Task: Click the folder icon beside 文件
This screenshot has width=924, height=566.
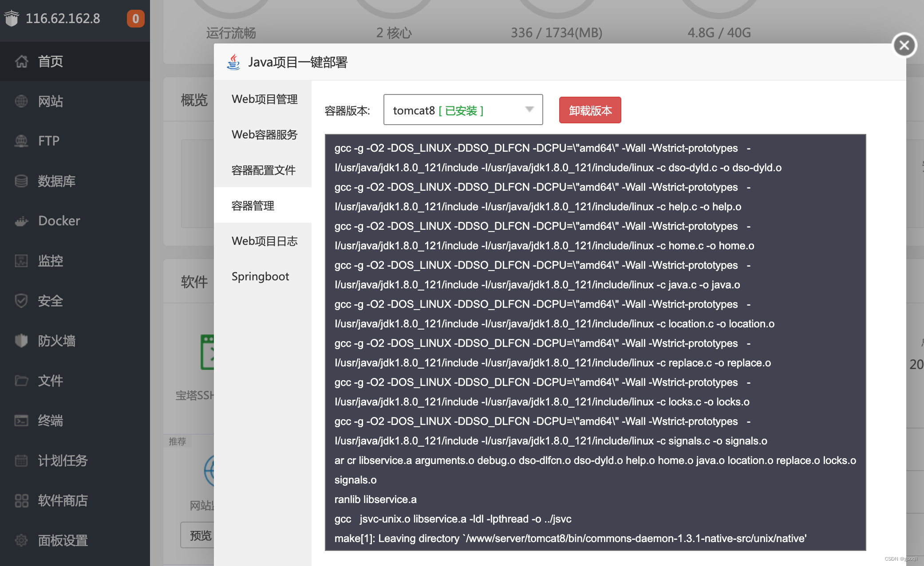Action: click(21, 381)
